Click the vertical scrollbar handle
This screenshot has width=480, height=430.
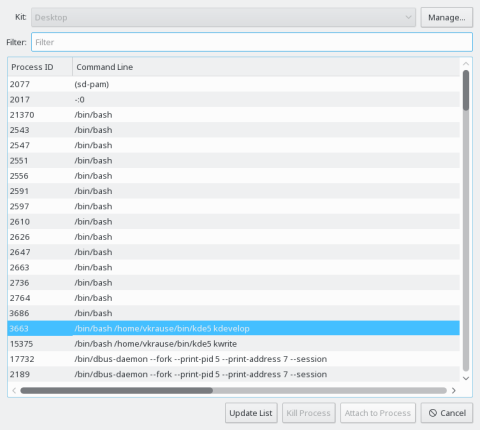click(466, 90)
